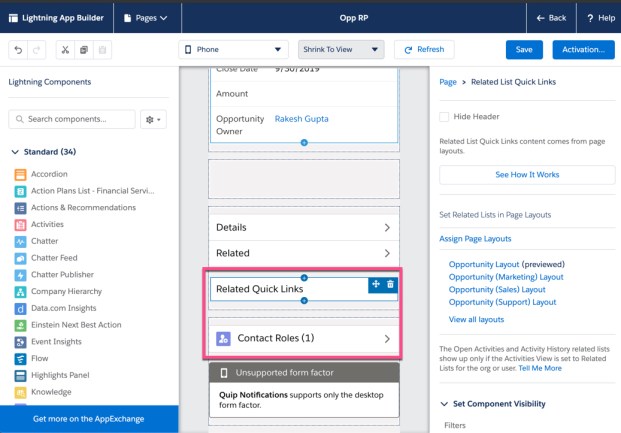Select the Unsupported form factor Quip component
Image resolution: width=621 pixels, height=433 pixels.
click(304, 390)
